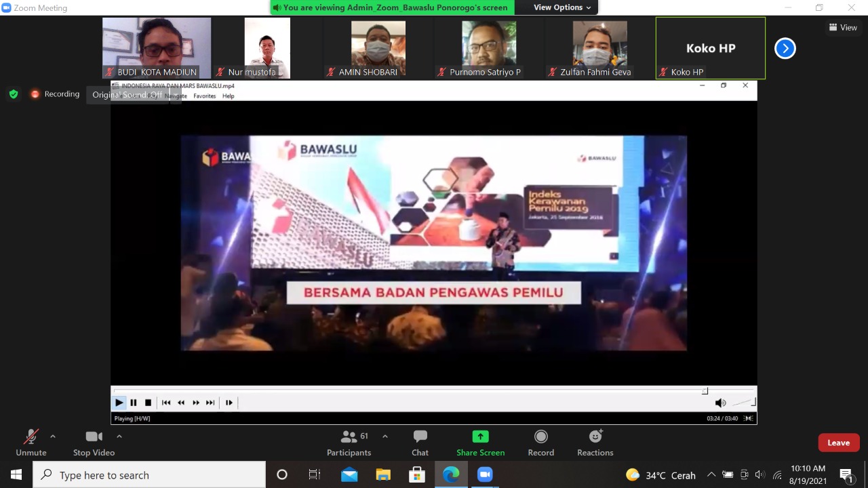Open the Favorites menu in the player
Image resolution: width=868 pixels, height=488 pixels.
click(204, 96)
